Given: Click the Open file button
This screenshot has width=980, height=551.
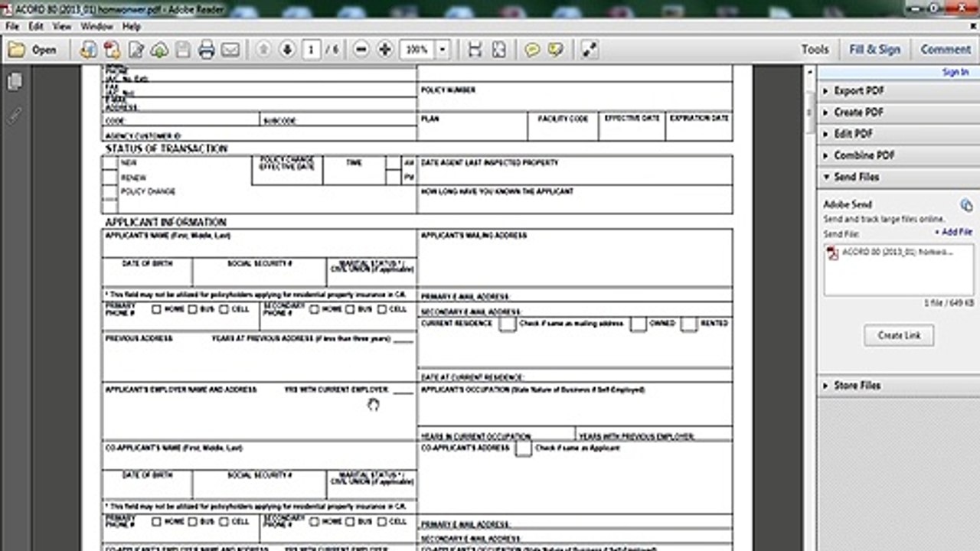Looking at the screenshot, I should pos(33,50).
